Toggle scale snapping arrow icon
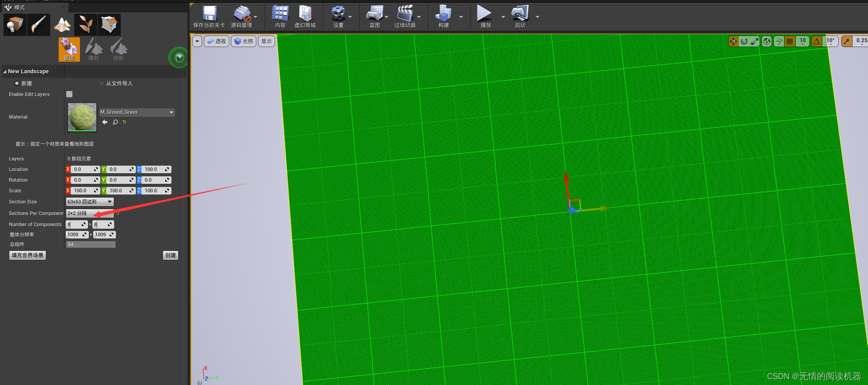The height and width of the screenshot is (385, 868). coord(847,41)
